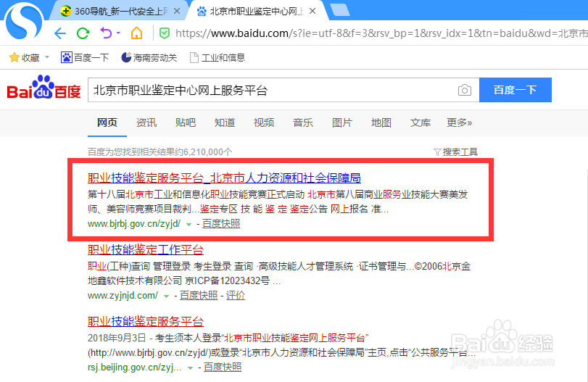Switch to the 贴吧 tab
This screenshot has height=382, width=588.
pos(186,123)
